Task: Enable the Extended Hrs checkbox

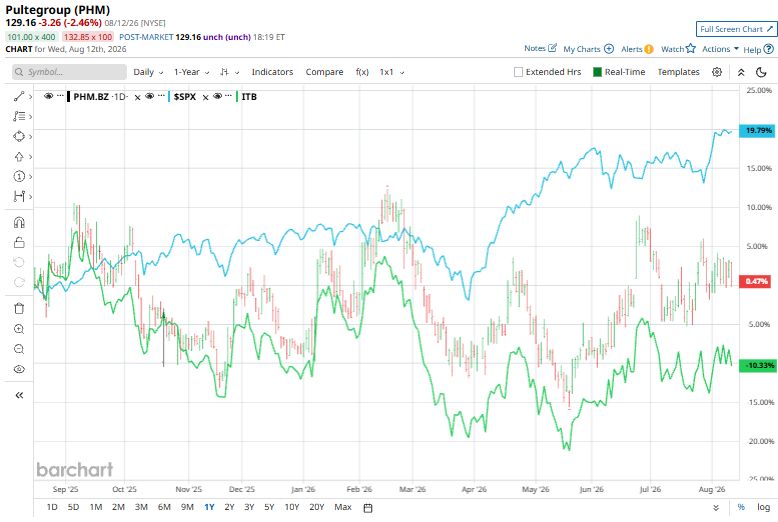Action: coord(519,72)
